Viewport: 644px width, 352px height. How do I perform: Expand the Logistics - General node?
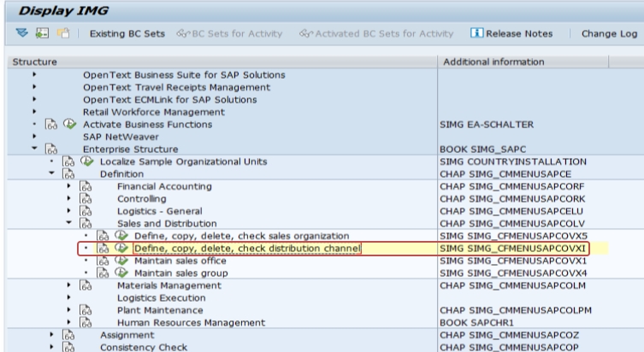tap(69, 210)
